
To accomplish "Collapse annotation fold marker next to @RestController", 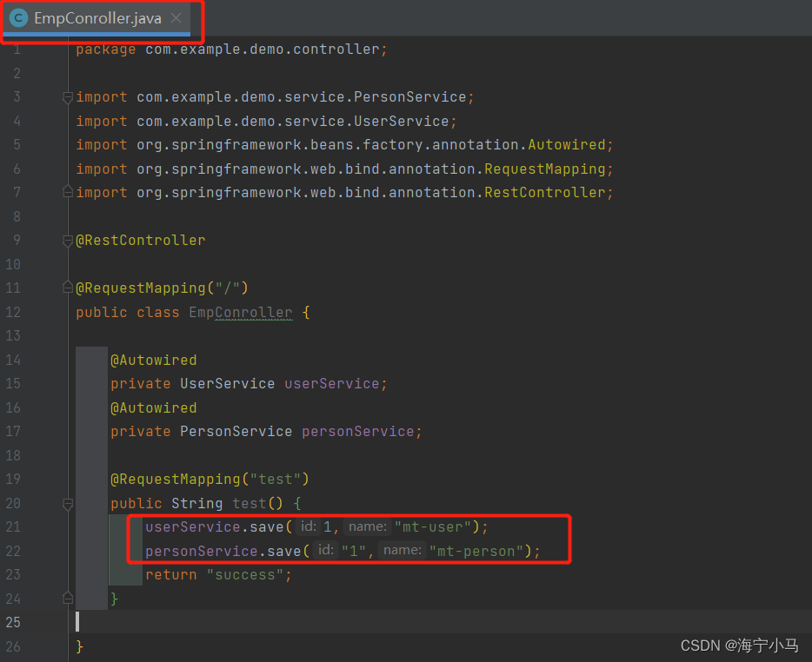I will point(67,240).
